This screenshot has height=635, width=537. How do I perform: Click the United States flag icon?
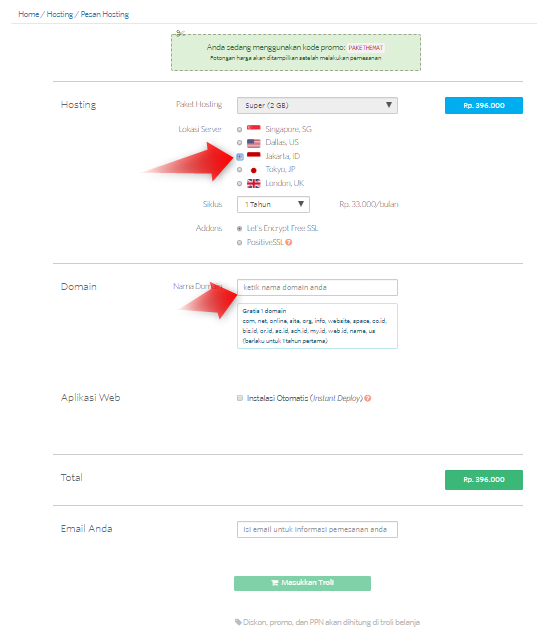pyautogui.click(x=254, y=143)
